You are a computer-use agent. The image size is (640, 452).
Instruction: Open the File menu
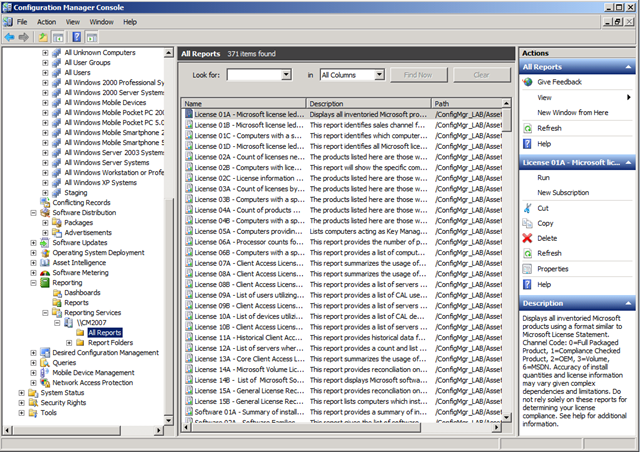(x=22, y=22)
